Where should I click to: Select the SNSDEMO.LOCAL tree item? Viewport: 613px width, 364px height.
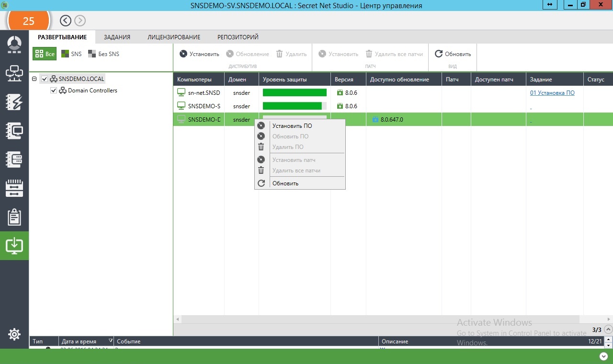[x=77, y=79]
